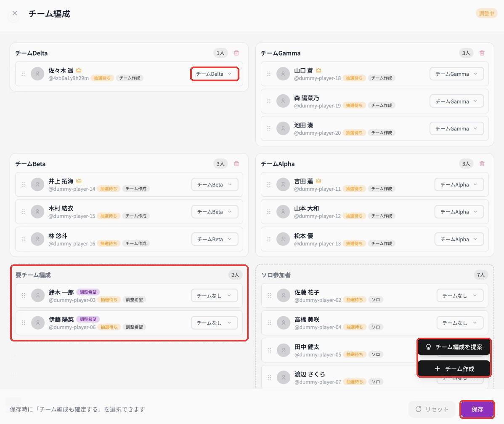Click the 調整中 status badge
The width and height of the screenshot is (504, 424).
tap(486, 13)
